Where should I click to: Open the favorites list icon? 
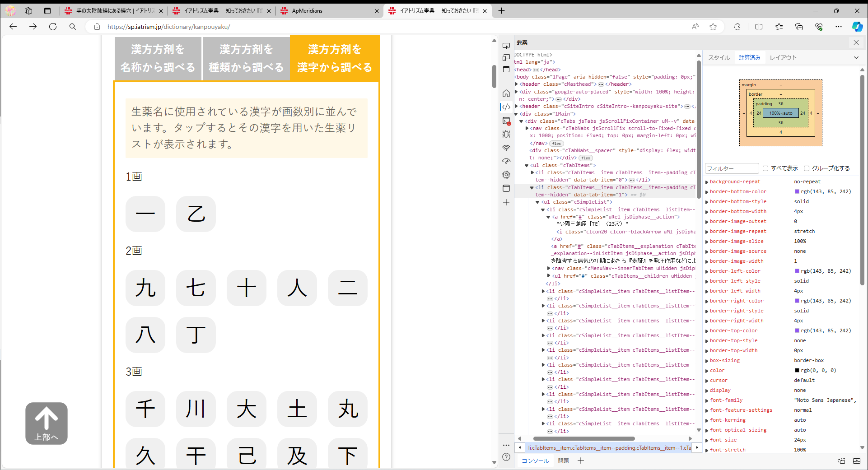coord(779,27)
